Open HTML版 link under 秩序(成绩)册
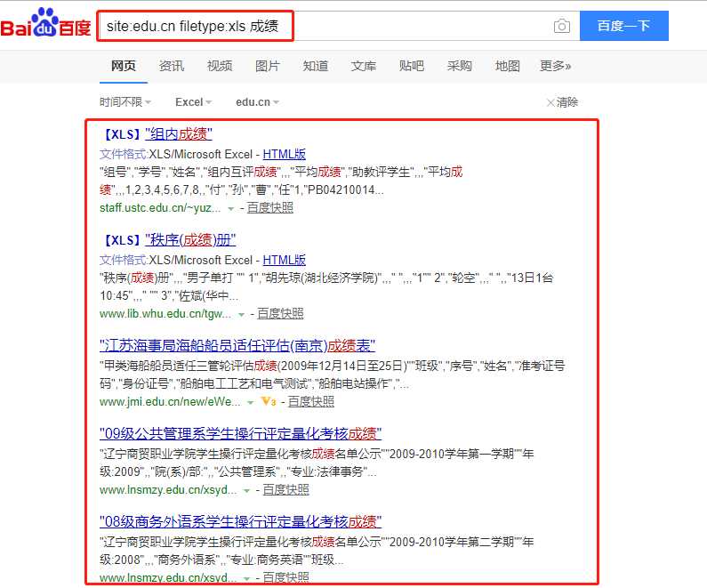The image size is (707, 588). 284,260
